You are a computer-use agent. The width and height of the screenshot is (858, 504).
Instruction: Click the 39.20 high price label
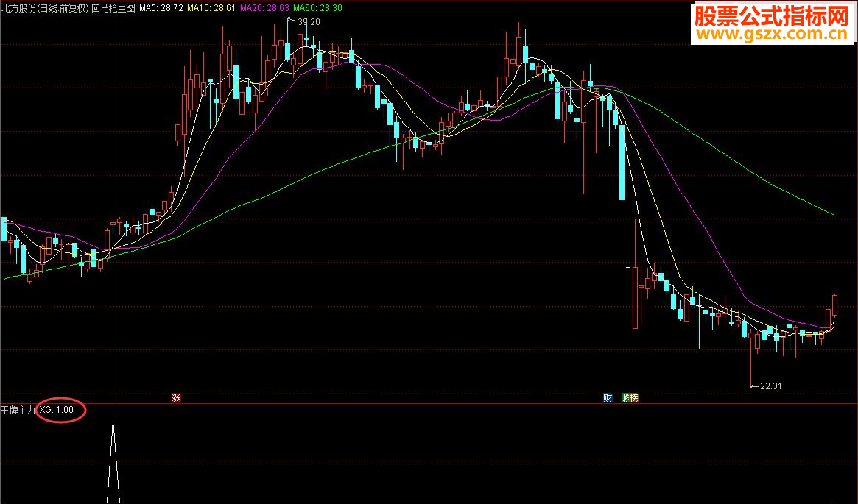coord(309,22)
